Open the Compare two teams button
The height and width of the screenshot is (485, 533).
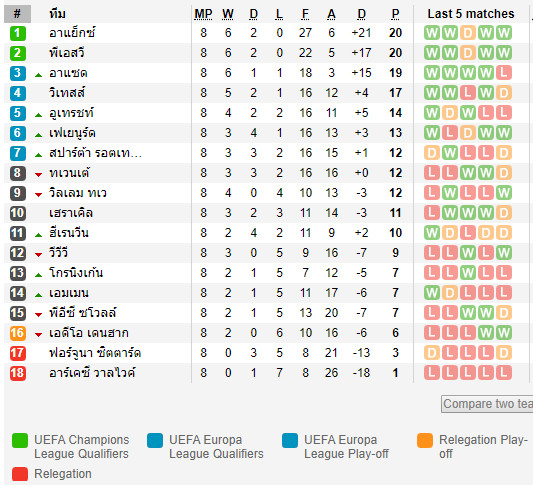coord(487,404)
